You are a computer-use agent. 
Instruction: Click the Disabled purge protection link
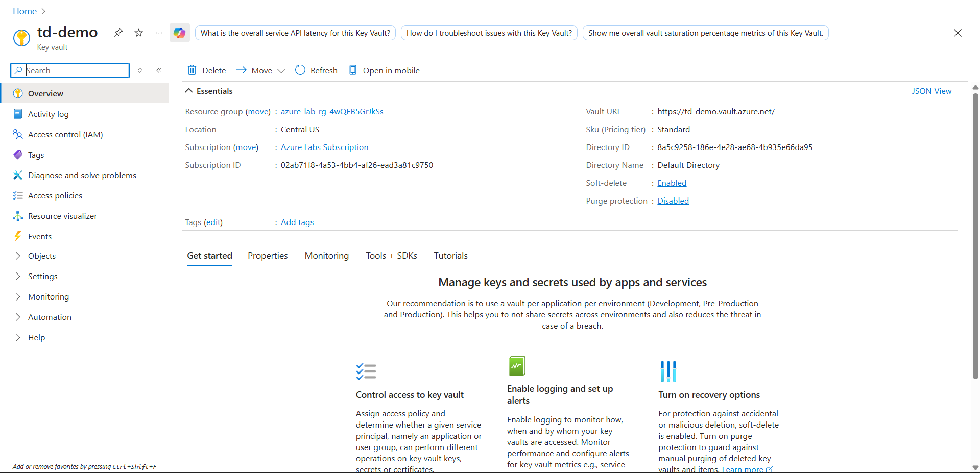tap(673, 201)
